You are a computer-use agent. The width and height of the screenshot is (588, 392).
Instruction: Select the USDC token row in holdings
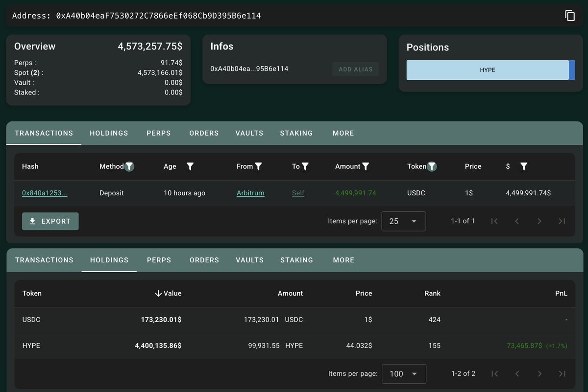(294, 320)
